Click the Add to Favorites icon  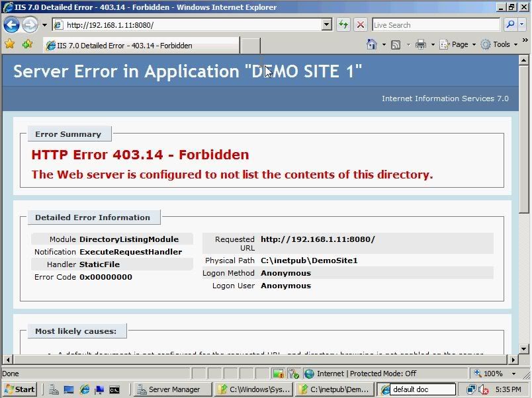[x=28, y=44]
